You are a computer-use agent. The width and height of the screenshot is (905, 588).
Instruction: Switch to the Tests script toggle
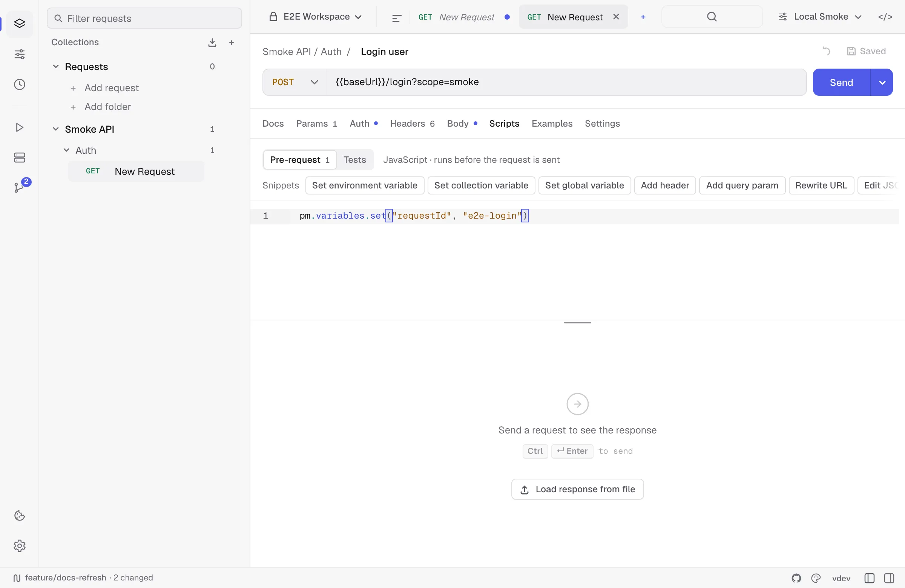click(x=354, y=160)
